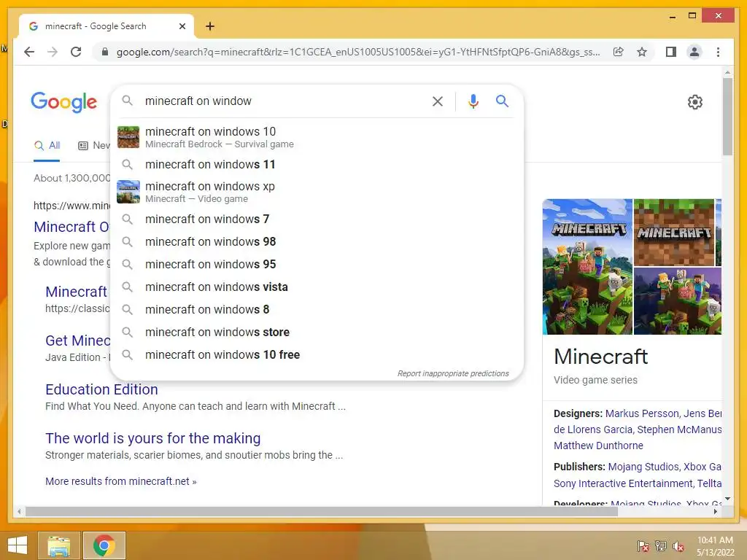
Task: Open the taskbar clock and date
Action: click(x=715, y=546)
